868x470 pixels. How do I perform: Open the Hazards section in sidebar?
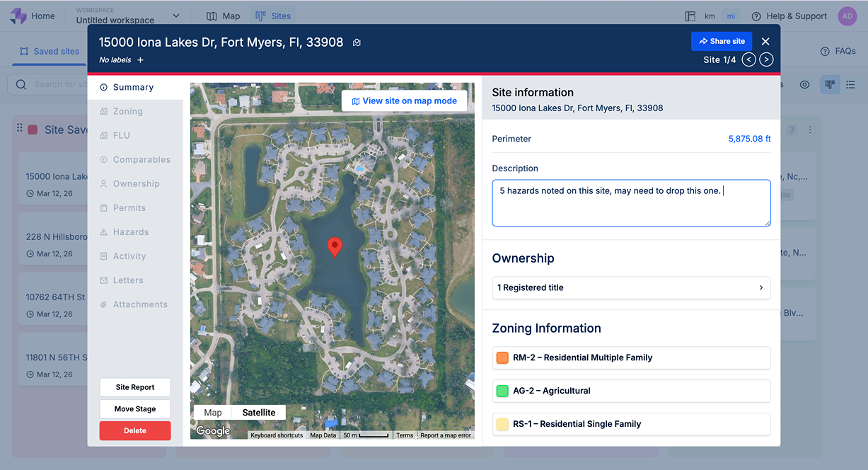click(130, 232)
